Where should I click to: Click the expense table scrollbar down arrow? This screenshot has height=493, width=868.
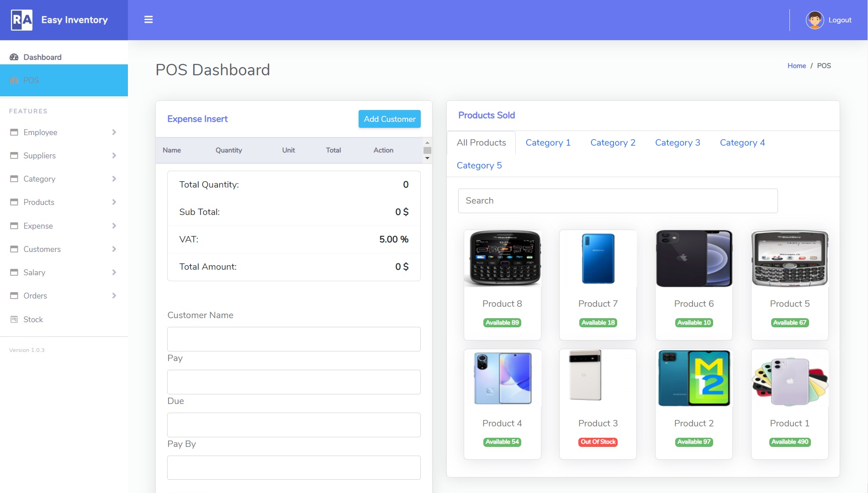point(427,158)
